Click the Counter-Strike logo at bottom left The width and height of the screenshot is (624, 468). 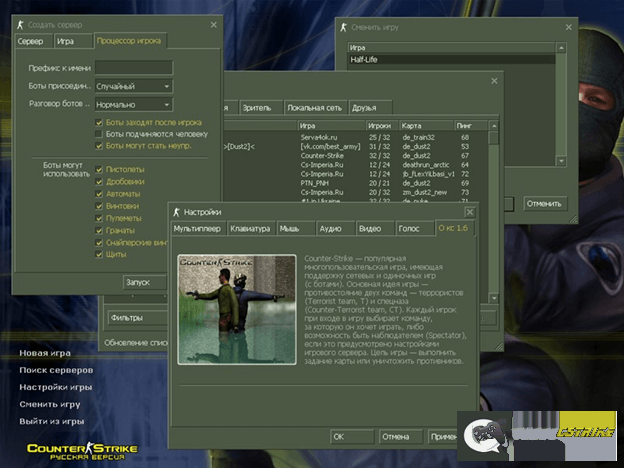pos(82,451)
